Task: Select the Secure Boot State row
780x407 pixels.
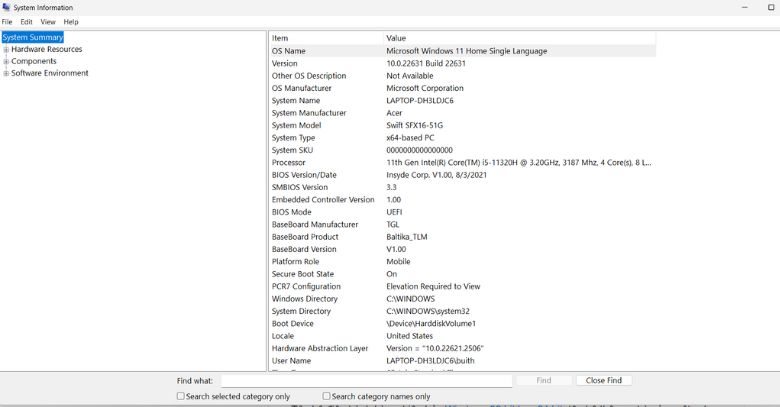Action: coord(463,274)
